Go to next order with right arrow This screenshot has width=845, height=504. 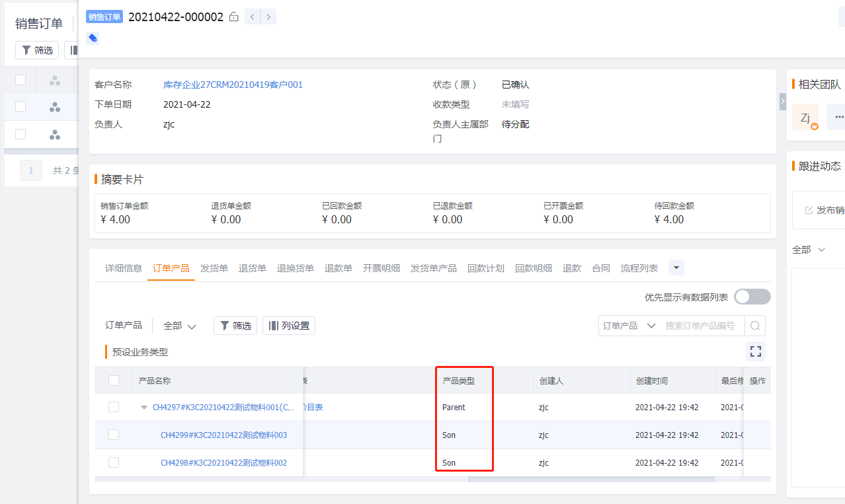(x=268, y=17)
